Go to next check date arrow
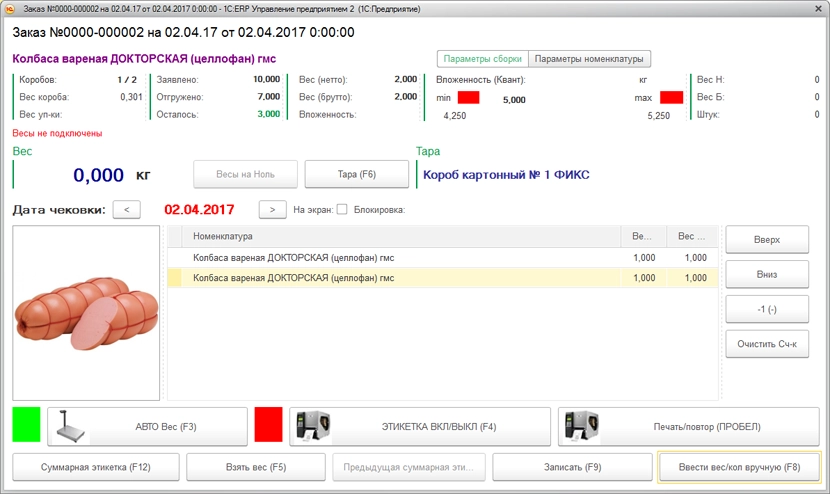The image size is (830, 494). coord(273,209)
